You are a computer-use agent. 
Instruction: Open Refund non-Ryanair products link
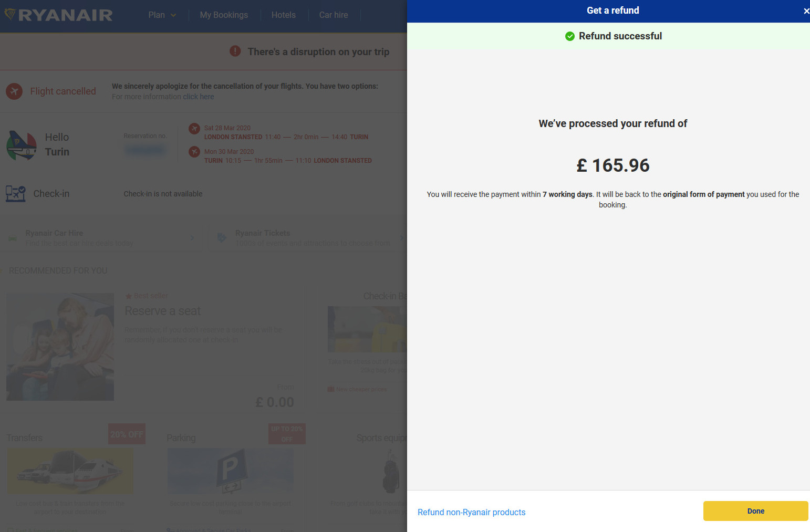coord(471,512)
